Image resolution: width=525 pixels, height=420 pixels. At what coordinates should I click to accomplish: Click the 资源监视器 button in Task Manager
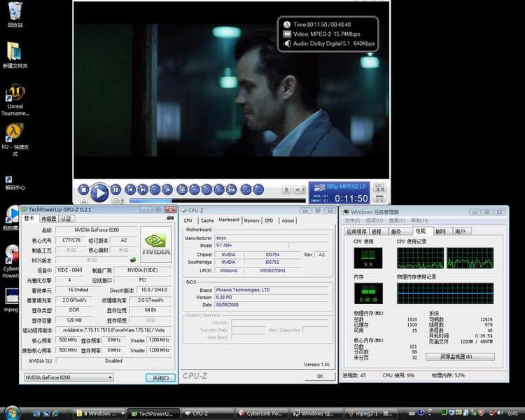point(460,357)
